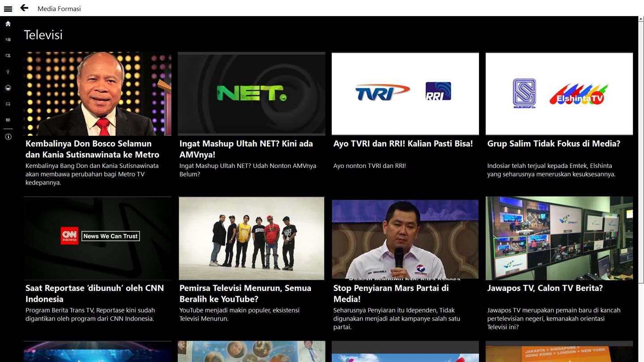Open the info icon in sidebar
This screenshot has height=362, width=644.
pyautogui.click(x=8, y=137)
